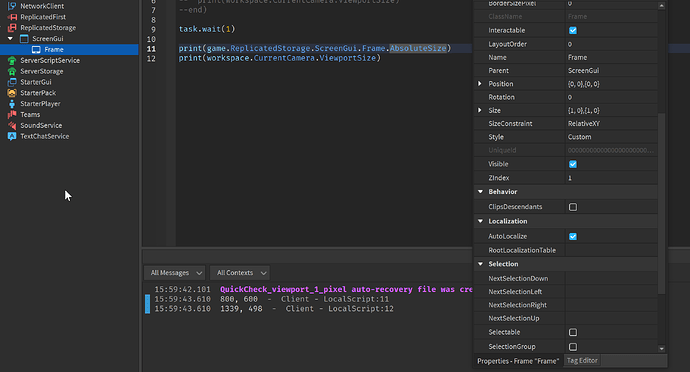Click line number 10 in gutter
This screenshot has width=690, height=372.
151,39
